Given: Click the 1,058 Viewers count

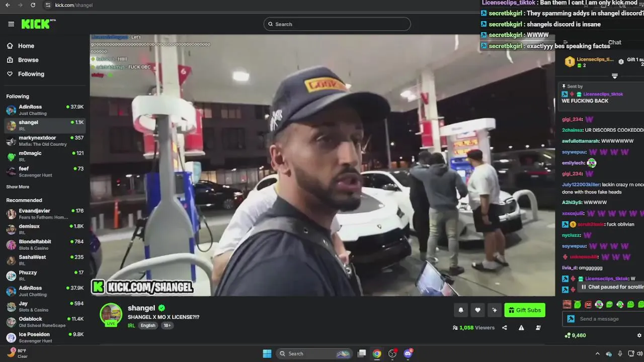Looking at the screenshot, I should tap(473, 328).
